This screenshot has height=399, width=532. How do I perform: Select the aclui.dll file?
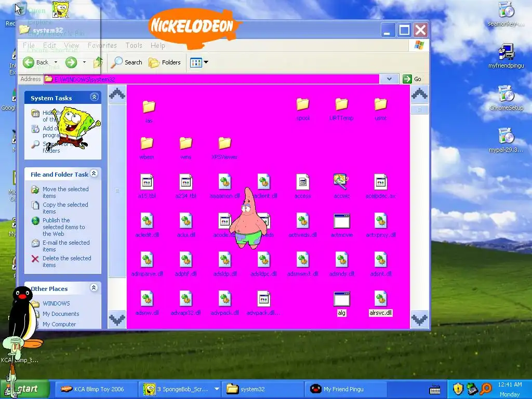[x=185, y=225]
